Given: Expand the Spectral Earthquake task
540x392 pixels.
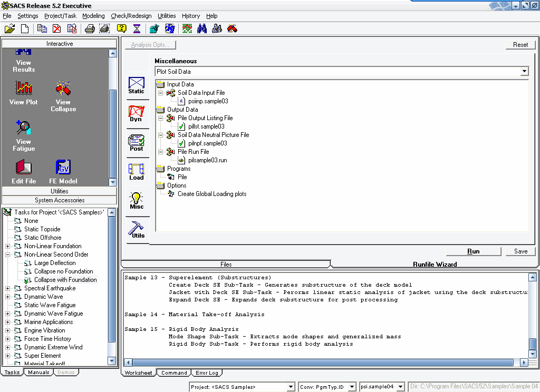Looking at the screenshot, I should click(x=7, y=288).
